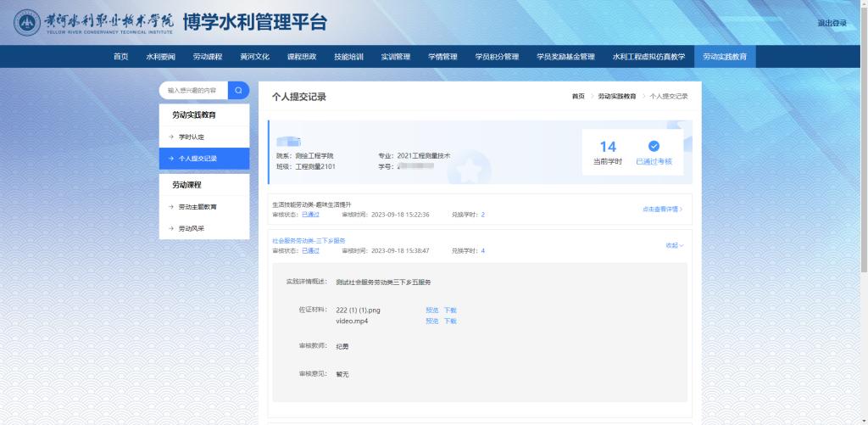Click the blue passed-assessment checkmark icon

tap(654, 146)
